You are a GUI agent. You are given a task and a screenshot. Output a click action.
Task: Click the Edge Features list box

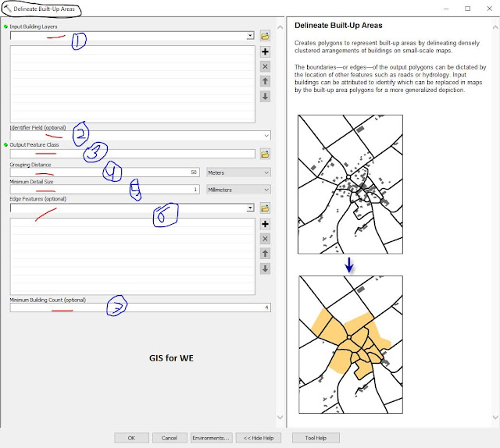(133, 257)
